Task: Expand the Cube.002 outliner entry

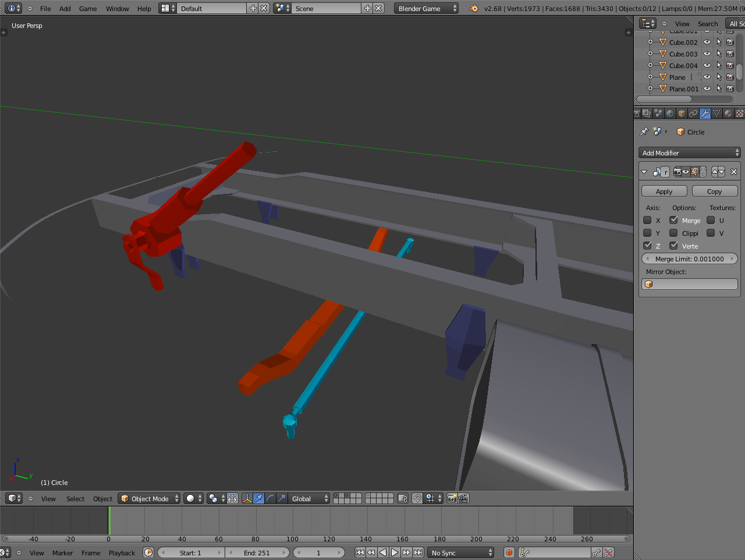Action: [x=650, y=42]
